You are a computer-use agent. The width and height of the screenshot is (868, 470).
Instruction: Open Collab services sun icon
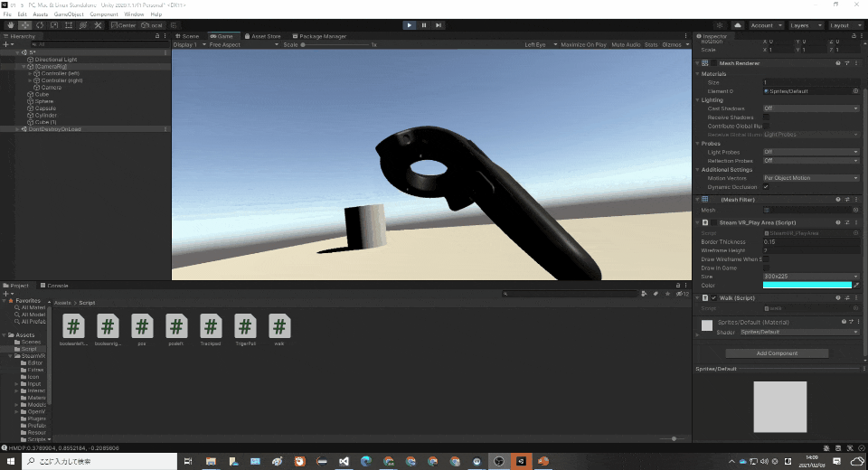pyautogui.click(x=720, y=25)
